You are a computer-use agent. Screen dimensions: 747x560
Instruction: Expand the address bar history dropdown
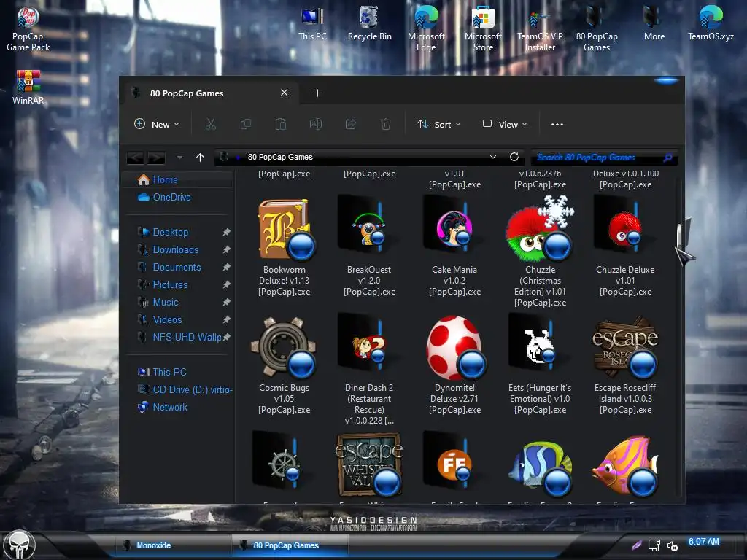(493, 157)
